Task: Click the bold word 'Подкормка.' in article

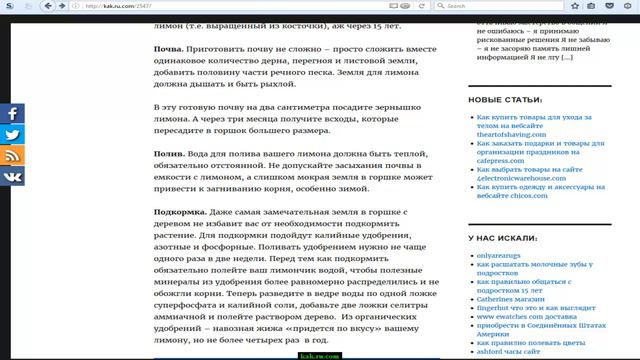Action: click(180, 212)
